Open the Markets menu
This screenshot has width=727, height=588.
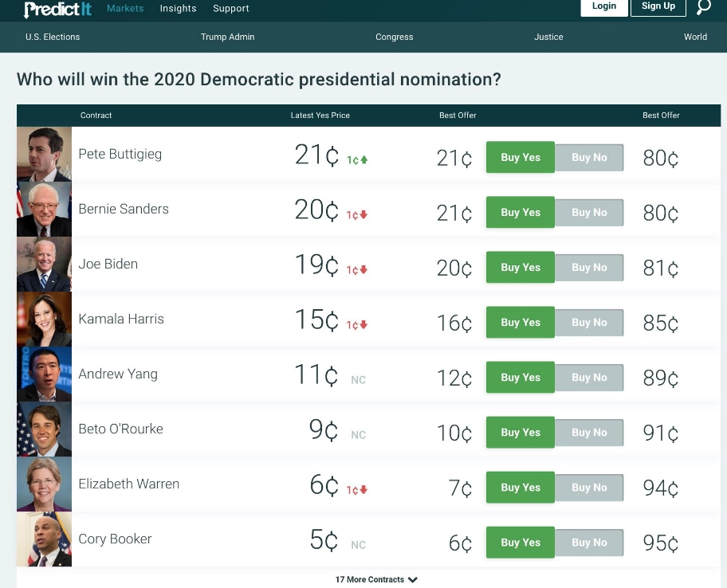pos(125,8)
